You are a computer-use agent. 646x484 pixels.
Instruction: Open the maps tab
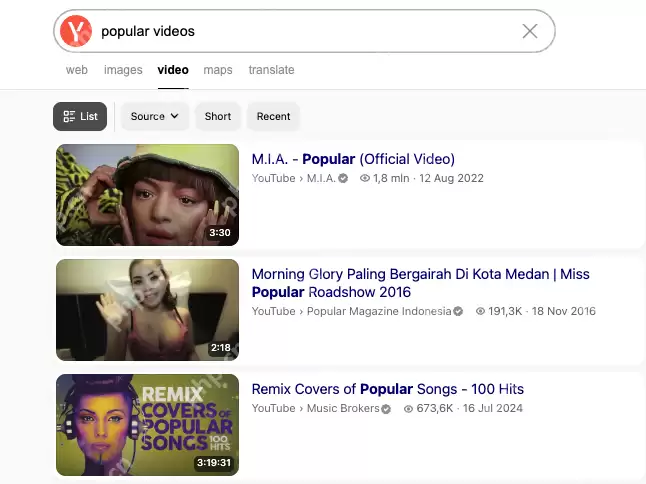217,70
